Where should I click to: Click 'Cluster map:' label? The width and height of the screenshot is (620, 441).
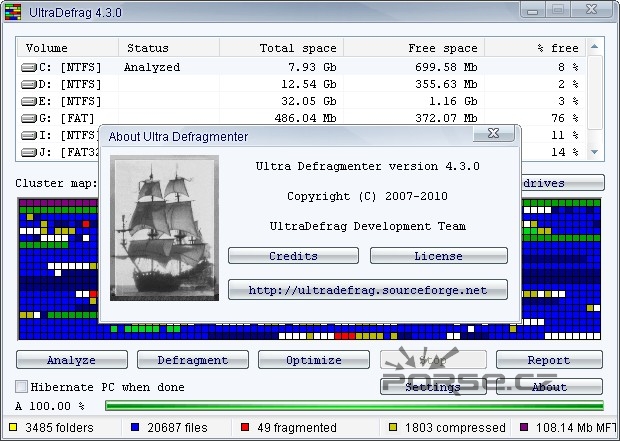56,183
